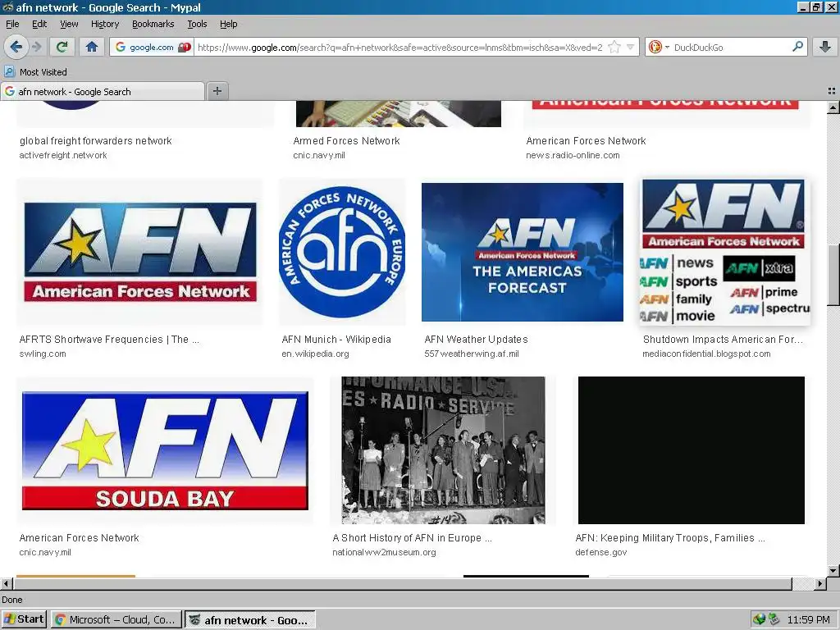The height and width of the screenshot is (630, 840).
Task: Click the Forward navigation arrow
Action: click(37, 47)
